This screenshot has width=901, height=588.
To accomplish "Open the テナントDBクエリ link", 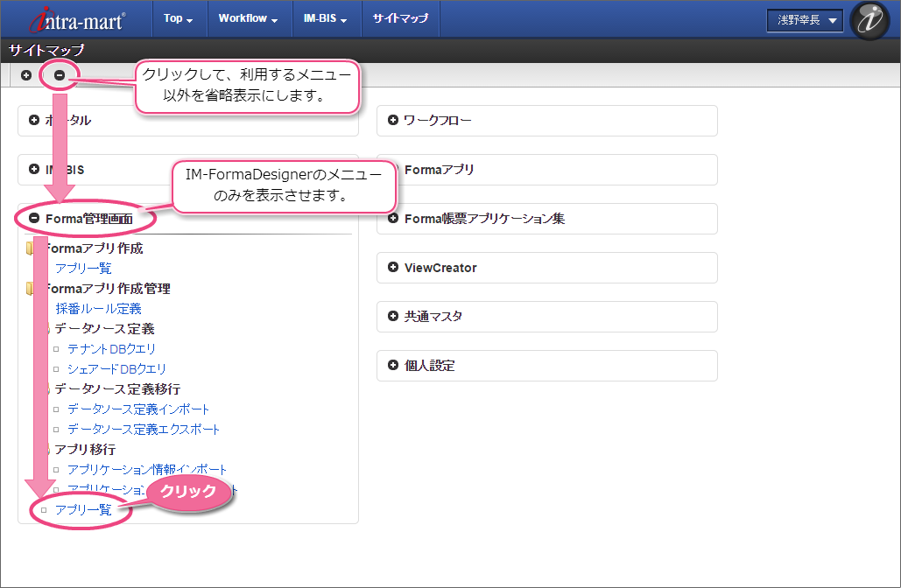I will [111, 349].
